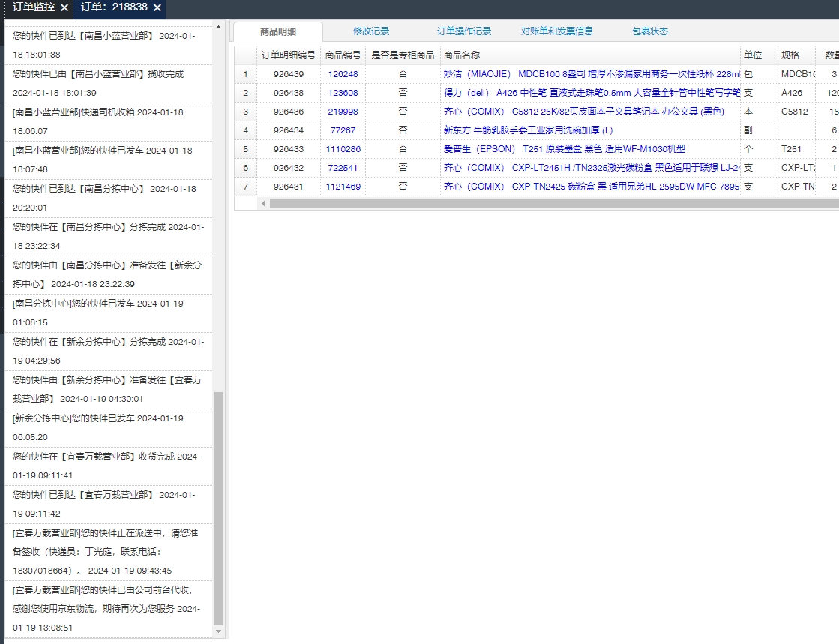Sort by the 订单明细编号 column header

coord(289,55)
